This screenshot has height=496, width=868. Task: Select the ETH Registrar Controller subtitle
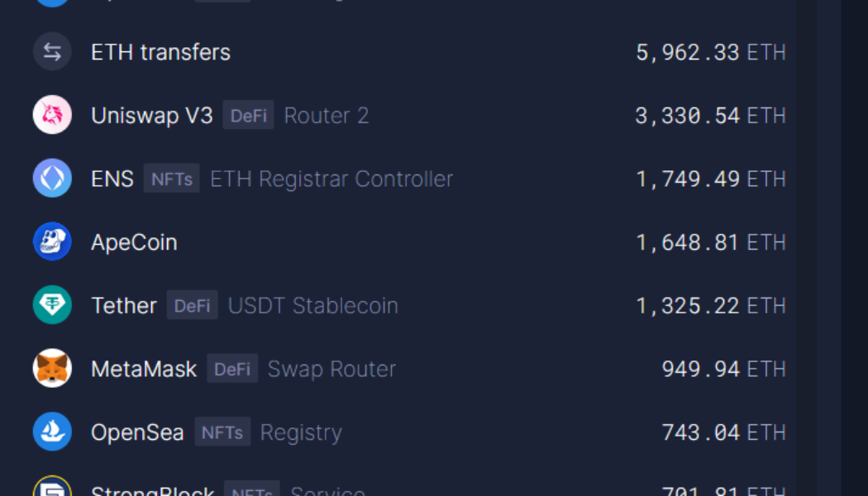(x=331, y=178)
